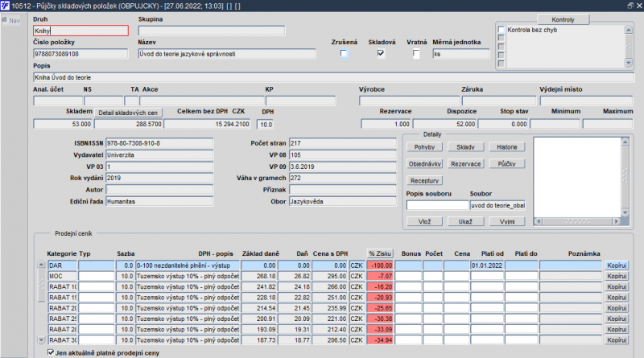Click the Rok vydání field
This screenshot has height=358, width=644.
pos(159,178)
